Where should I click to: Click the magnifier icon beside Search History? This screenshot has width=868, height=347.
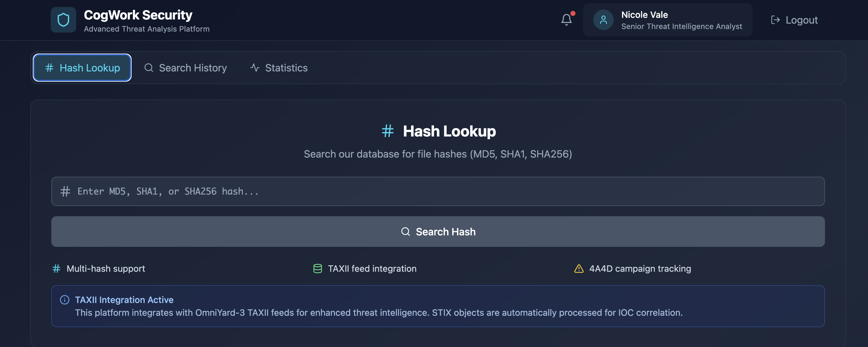[148, 67]
